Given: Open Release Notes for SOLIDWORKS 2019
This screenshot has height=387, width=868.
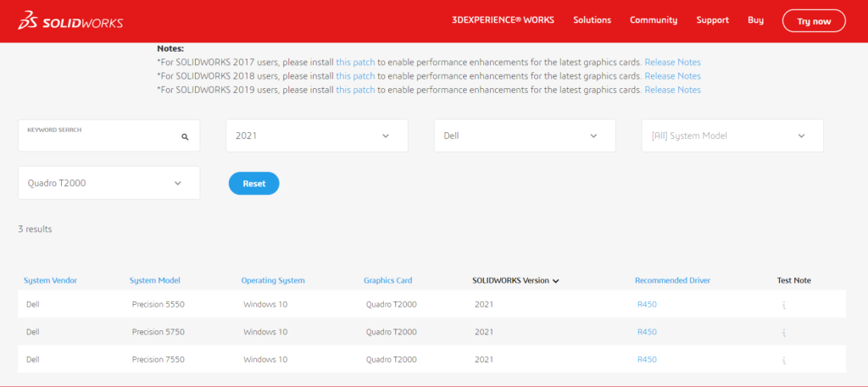Looking at the screenshot, I should coord(672,90).
